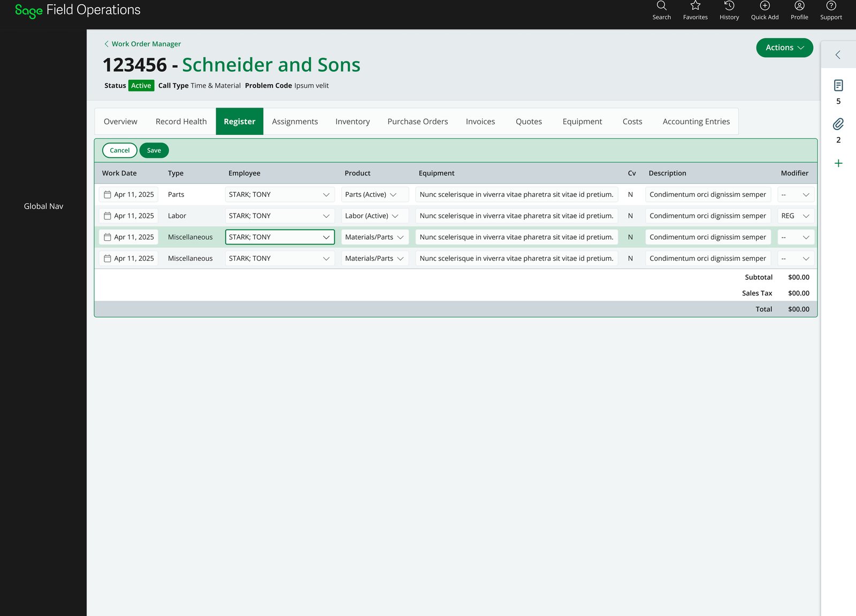Open the Schneider and Sons client link

pyautogui.click(x=271, y=65)
